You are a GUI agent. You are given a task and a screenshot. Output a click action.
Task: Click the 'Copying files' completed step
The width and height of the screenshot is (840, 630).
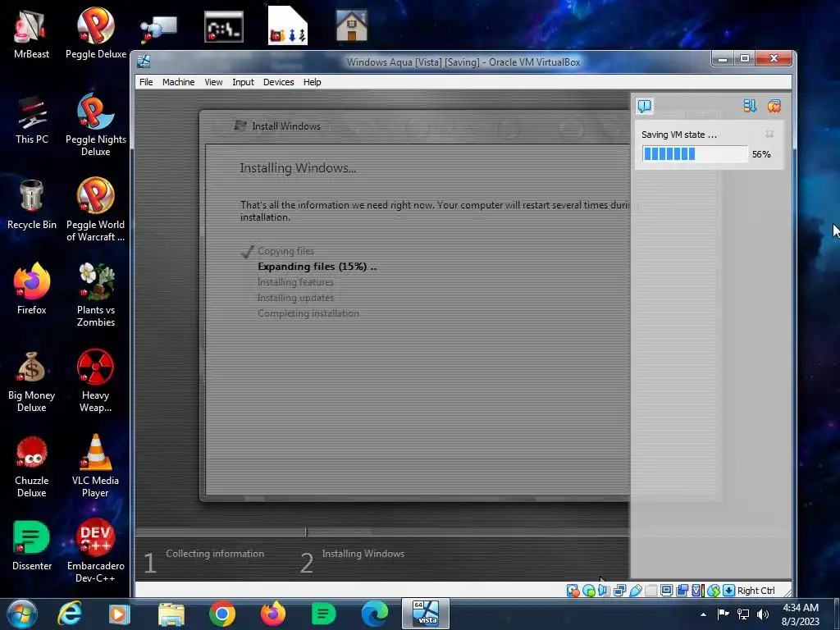click(x=285, y=251)
